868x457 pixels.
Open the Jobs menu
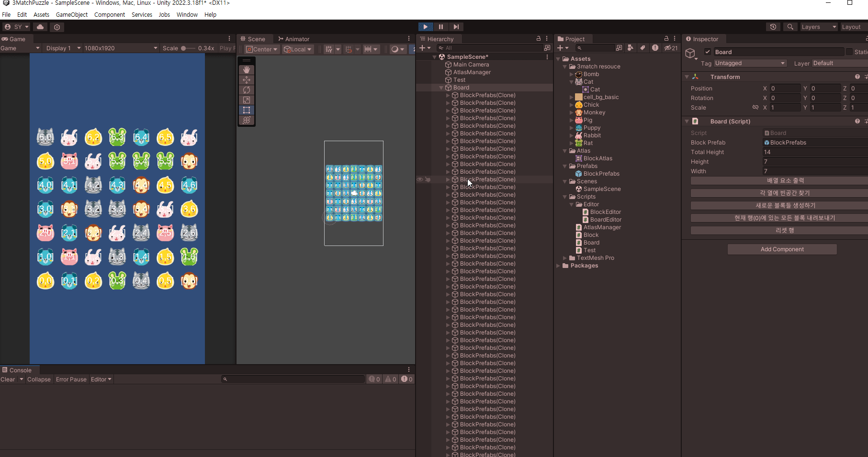tap(164, 15)
